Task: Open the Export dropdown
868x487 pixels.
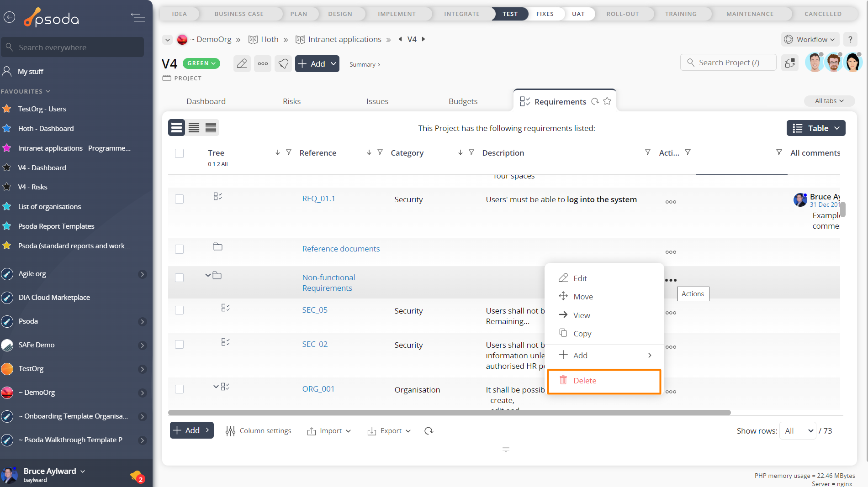Action: tap(389, 431)
